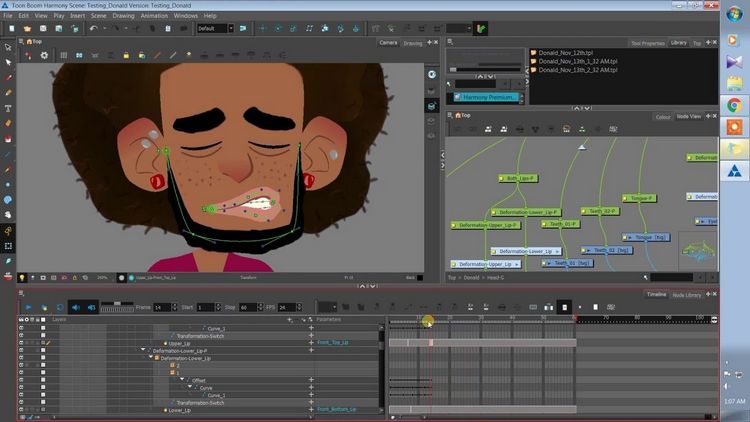Click the Frame number input field
The height and width of the screenshot is (422, 750).
click(x=162, y=307)
